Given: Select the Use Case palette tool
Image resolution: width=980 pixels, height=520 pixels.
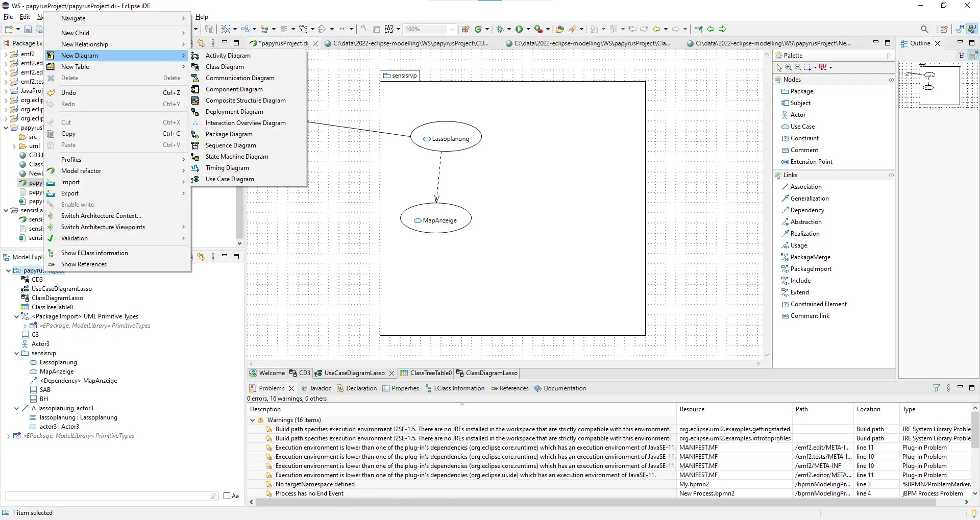Looking at the screenshot, I should [x=802, y=127].
